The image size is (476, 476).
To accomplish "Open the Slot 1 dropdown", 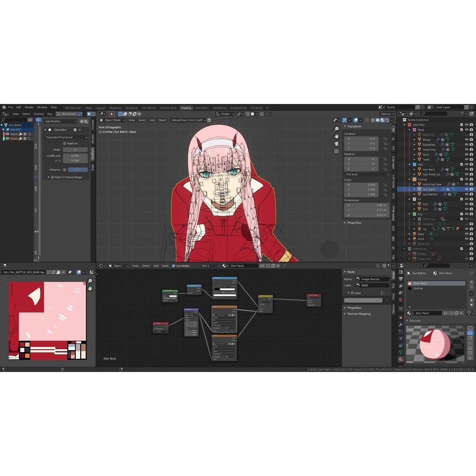I will pos(210,266).
